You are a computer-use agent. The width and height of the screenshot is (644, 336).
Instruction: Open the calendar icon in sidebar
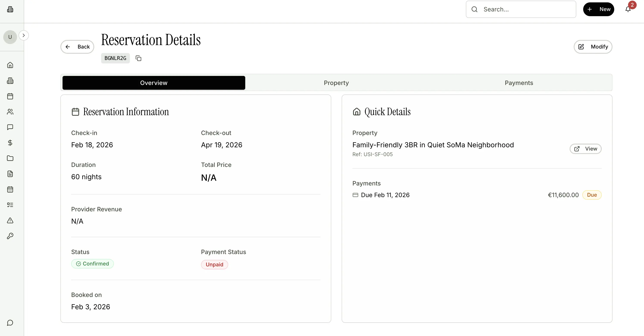(x=10, y=96)
